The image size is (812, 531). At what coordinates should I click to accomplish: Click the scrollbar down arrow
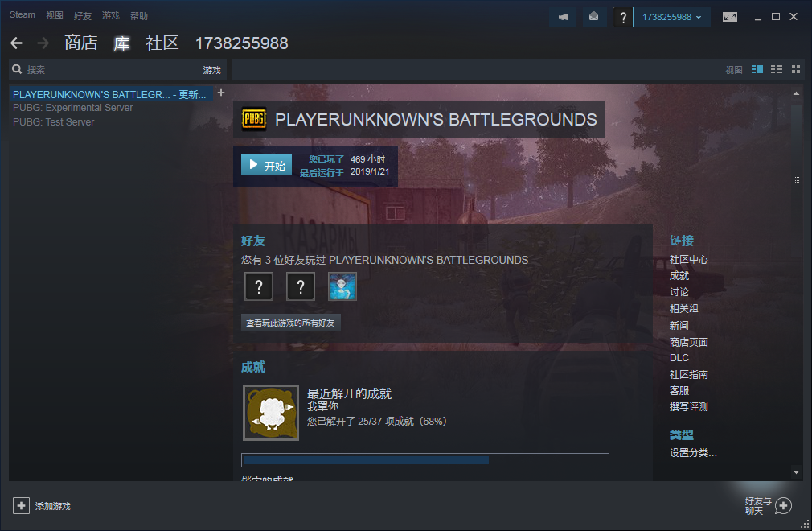click(x=796, y=472)
